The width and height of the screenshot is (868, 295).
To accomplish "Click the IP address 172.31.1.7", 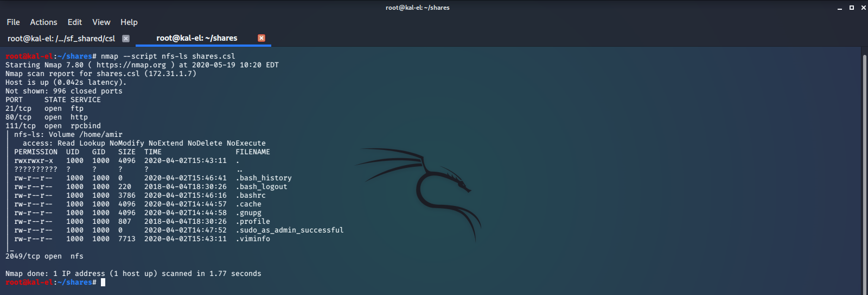I will pyautogui.click(x=170, y=74).
